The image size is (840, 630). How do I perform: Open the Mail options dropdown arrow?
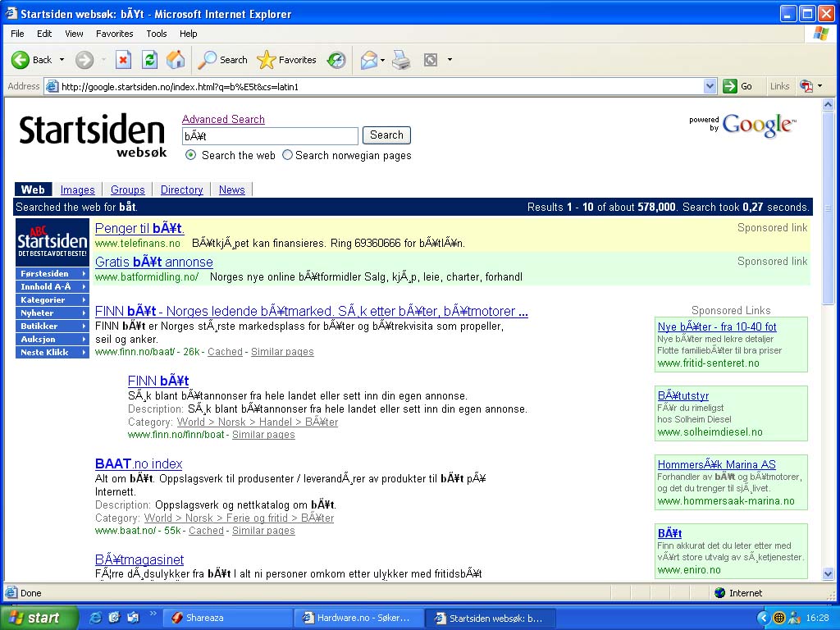(382, 60)
